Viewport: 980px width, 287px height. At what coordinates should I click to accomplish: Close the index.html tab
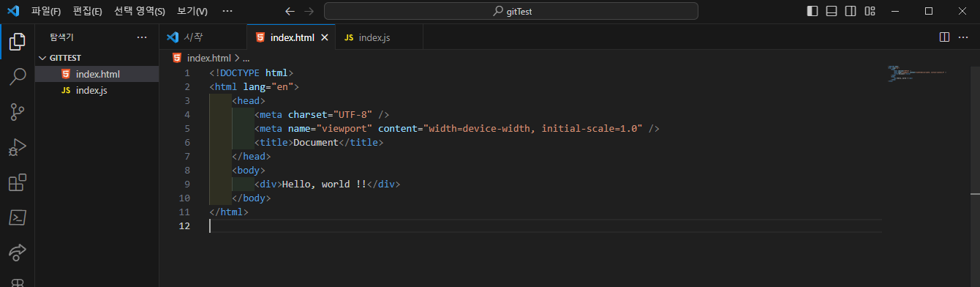[x=325, y=37]
